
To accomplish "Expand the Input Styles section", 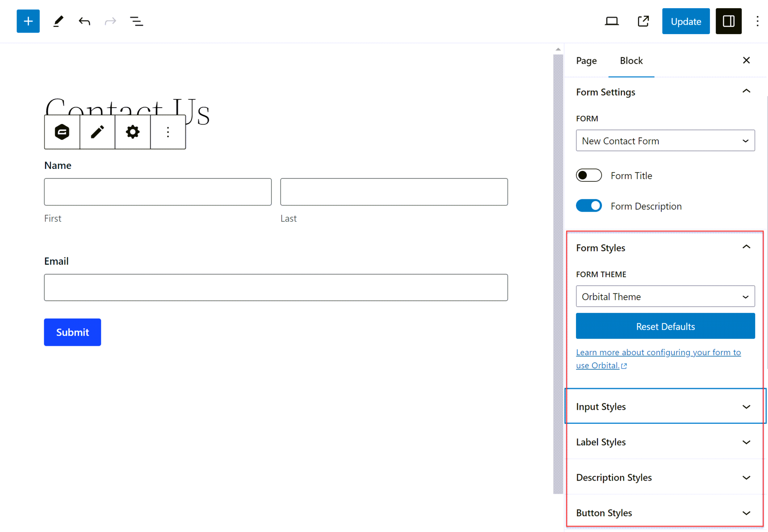I will coord(665,406).
